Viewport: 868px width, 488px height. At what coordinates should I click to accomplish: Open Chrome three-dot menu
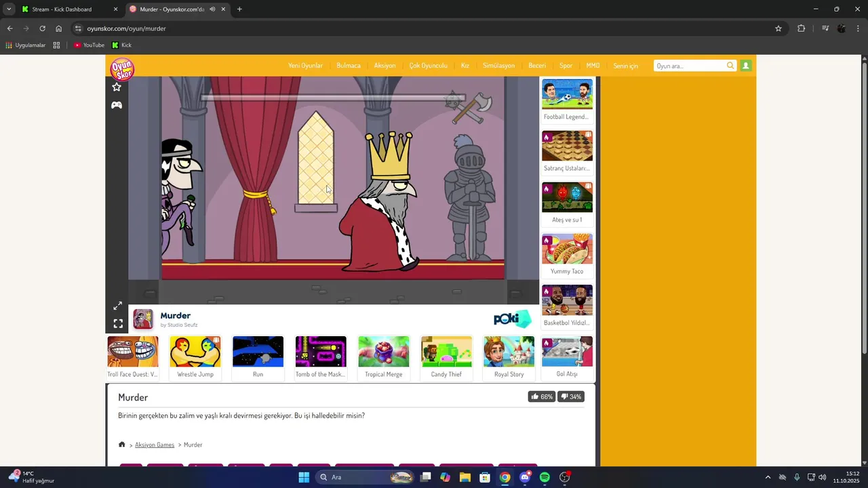click(858, 28)
